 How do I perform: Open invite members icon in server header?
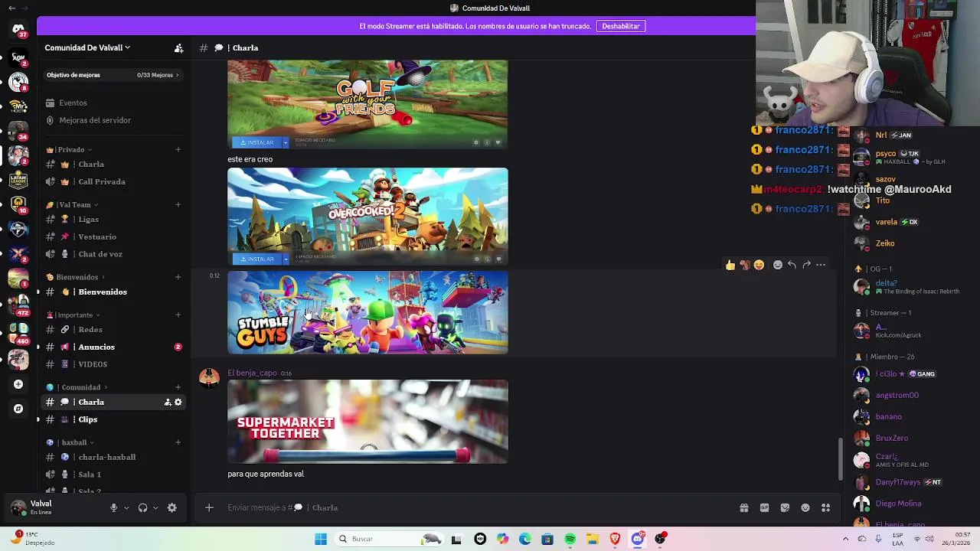pyautogui.click(x=178, y=47)
